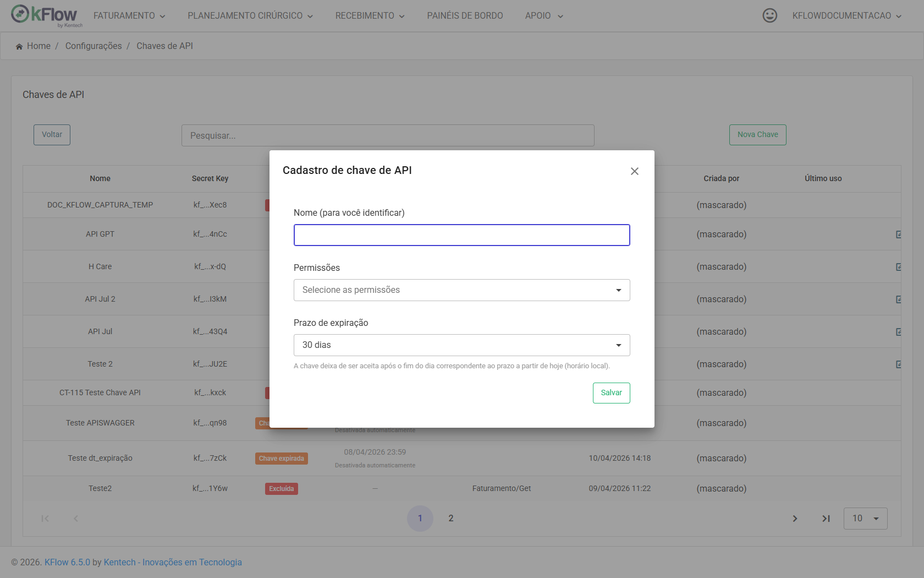This screenshot has height=578, width=924.
Task: Click Faturamento/Get permission cell
Action: coord(502,488)
